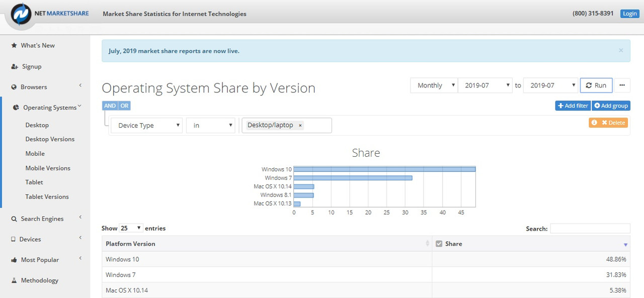Click the (800) 315-8391 phone number
644x298 pixels.
click(593, 14)
